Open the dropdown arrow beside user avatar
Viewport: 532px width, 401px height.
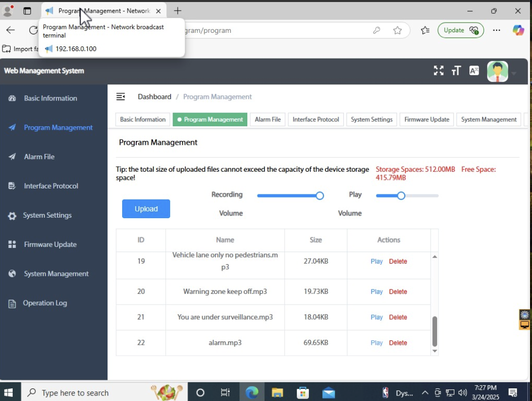[x=514, y=73]
